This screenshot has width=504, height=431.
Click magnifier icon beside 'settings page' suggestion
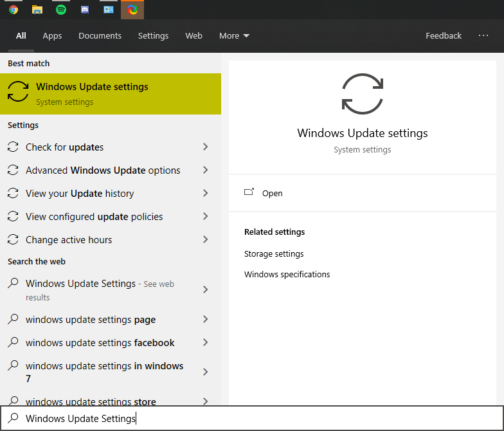[13, 319]
